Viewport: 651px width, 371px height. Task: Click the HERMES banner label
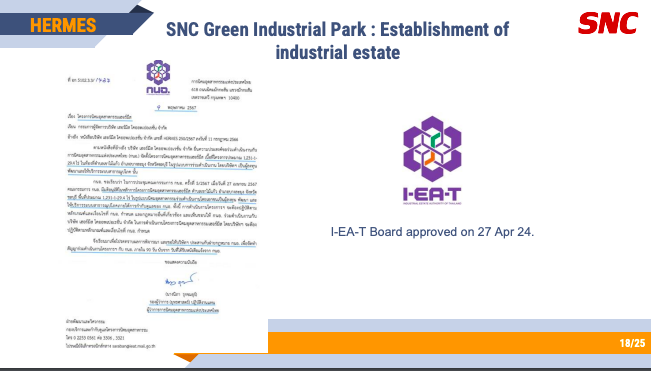[x=63, y=25]
